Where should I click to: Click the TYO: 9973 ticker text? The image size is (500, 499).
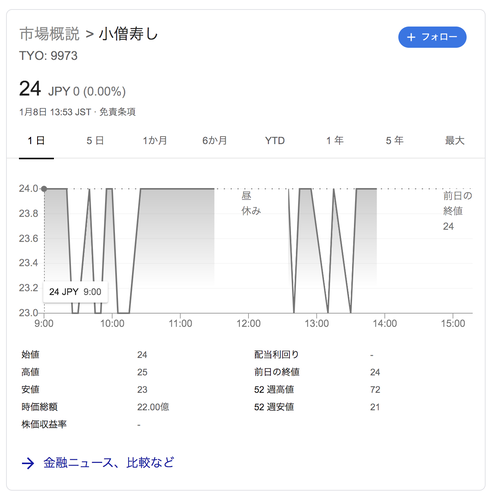tap(48, 56)
